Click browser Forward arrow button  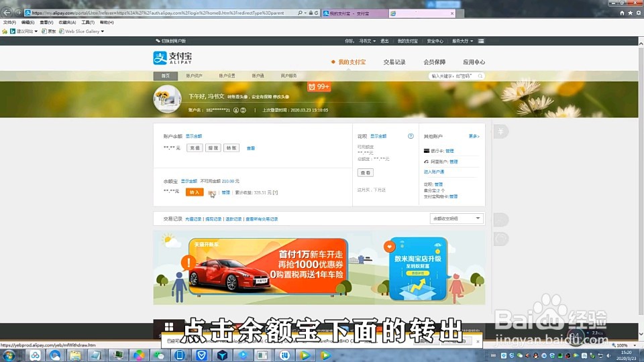[18, 13]
